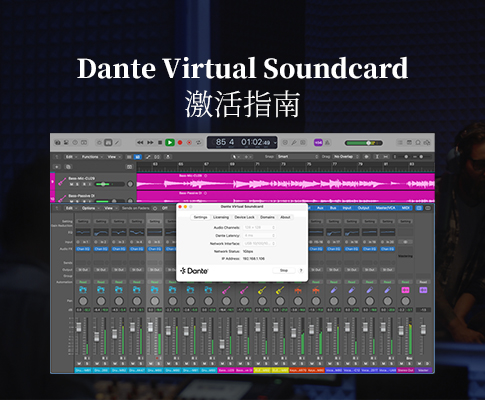Open the Editors pencil icon in control bar
The width and height of the screenshot is (485, 400).
tap(117, 142)
